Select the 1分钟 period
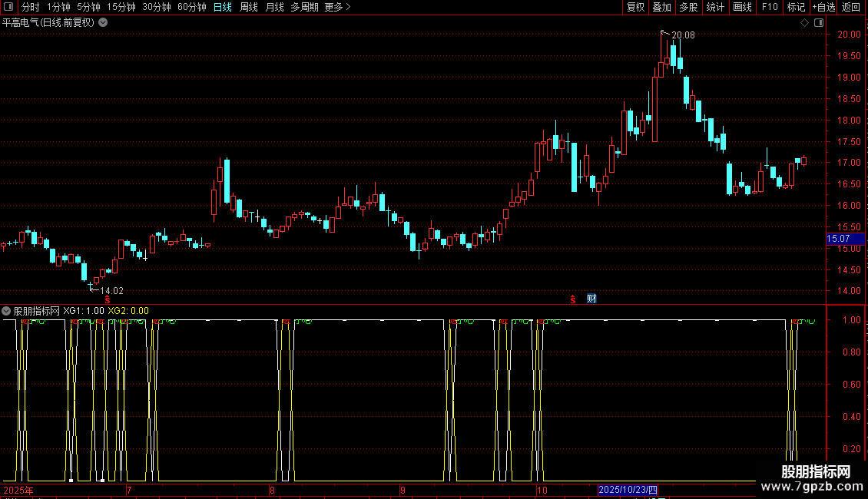 click(58, 7)
